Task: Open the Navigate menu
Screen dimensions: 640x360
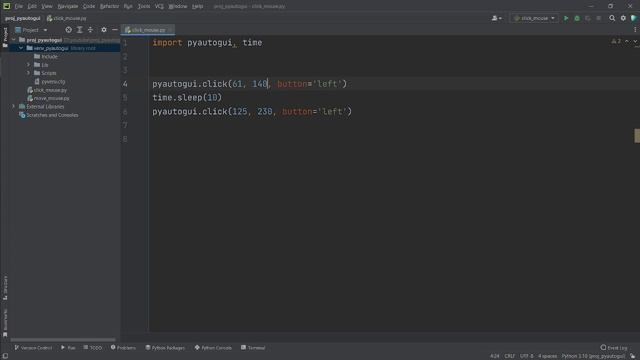Action: tap(68, 6)
